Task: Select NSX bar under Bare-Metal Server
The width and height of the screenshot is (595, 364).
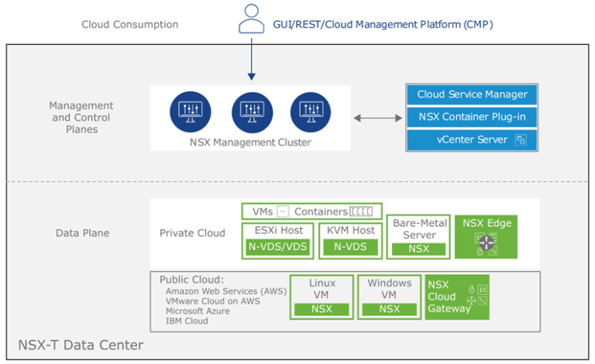Action: [418, 249]
